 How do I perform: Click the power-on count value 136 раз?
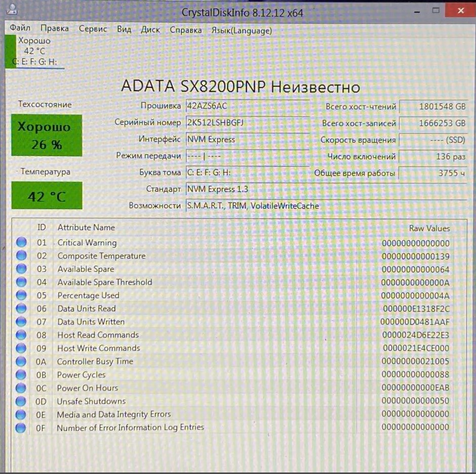[433, 156]
